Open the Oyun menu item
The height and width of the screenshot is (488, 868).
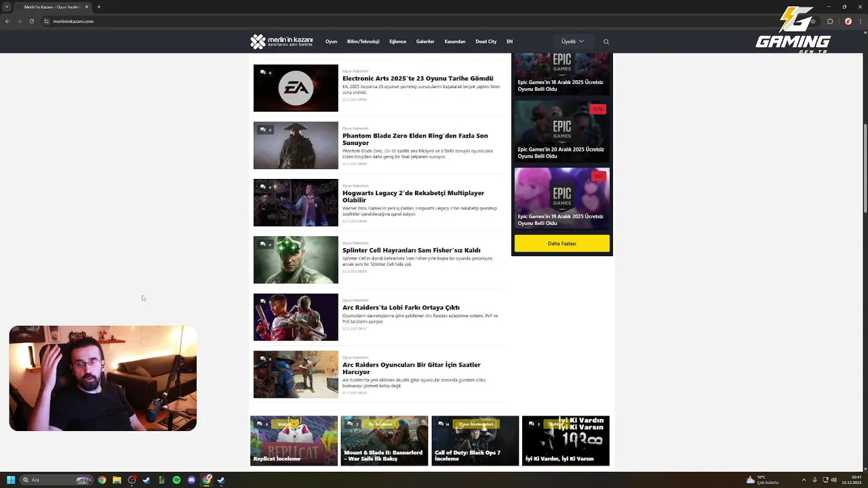click(x=331, y=41)
